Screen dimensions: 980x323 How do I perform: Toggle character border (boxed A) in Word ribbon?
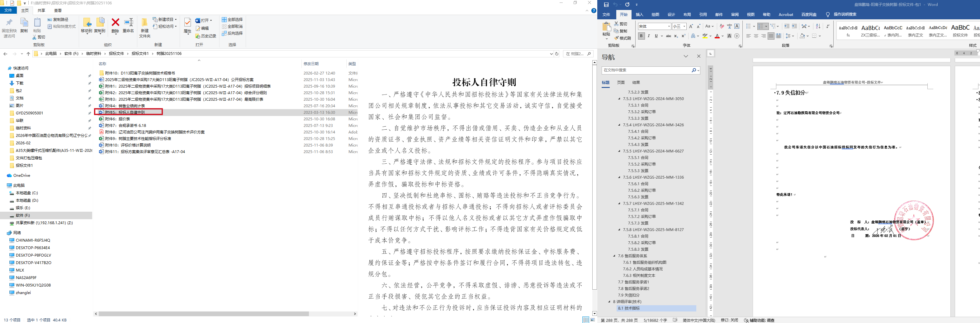pos(737,26)
